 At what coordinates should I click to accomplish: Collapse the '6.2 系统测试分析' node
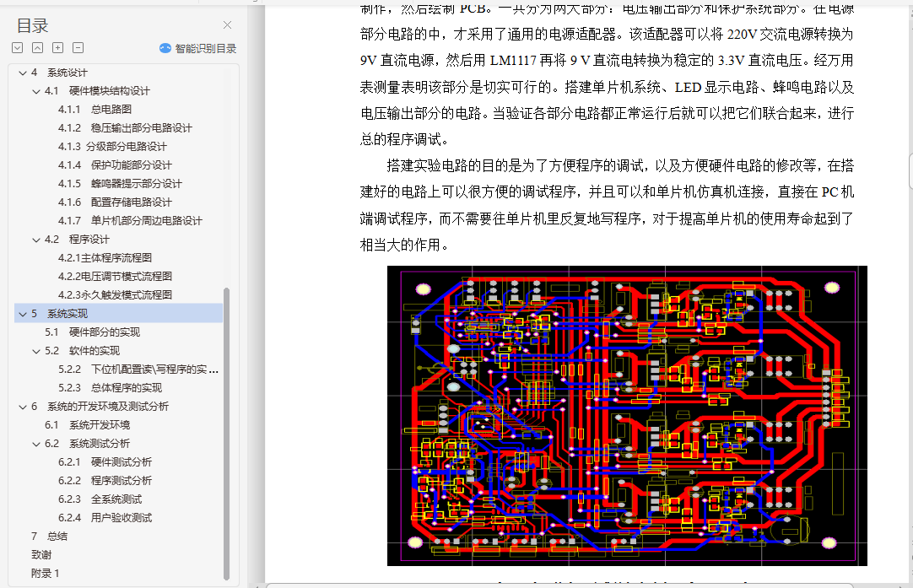click(36, 445)
